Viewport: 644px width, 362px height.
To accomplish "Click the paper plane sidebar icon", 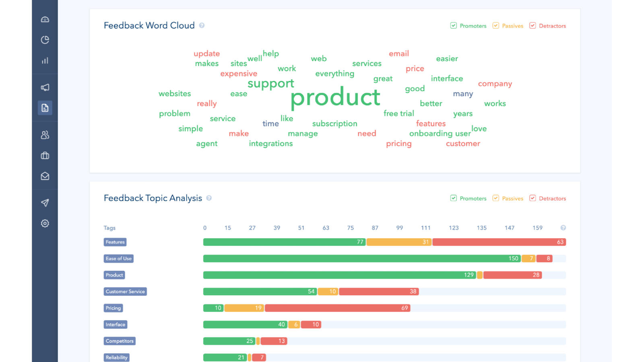I will tap(45, 203).
